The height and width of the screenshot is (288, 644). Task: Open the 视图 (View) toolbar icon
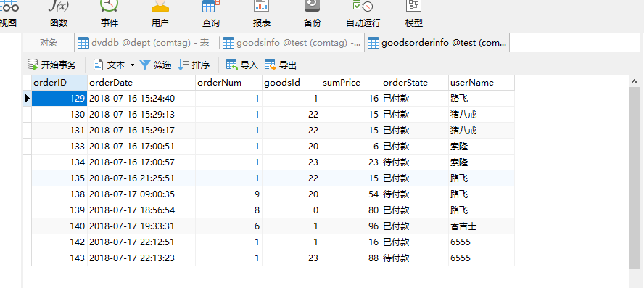pos(8,13)
